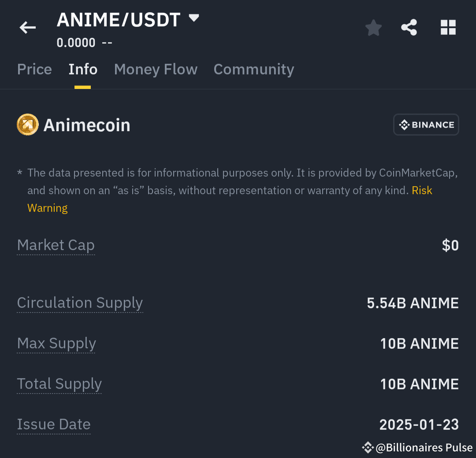Screen dimensions: 476x458
Task: Click the Total Supply dashed label
Action: click(x=59, y=384)
